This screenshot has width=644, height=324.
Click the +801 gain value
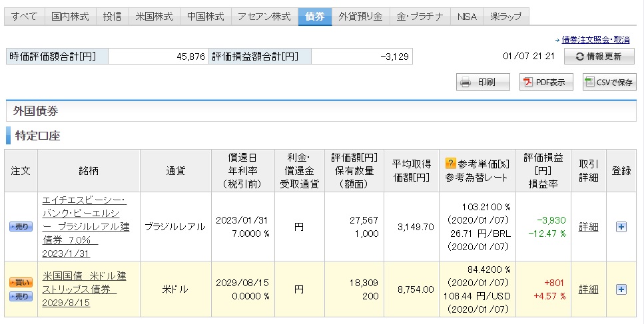(554, 283)
